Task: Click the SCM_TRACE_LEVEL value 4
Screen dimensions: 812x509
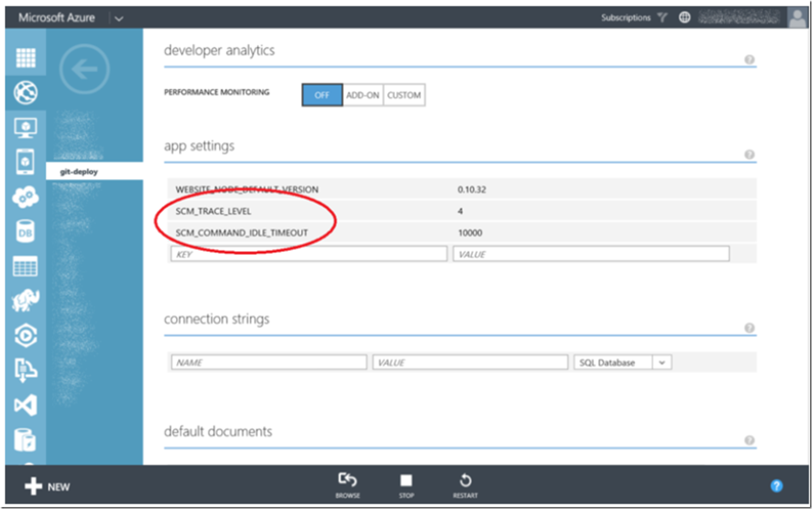Action: (460, 211)
